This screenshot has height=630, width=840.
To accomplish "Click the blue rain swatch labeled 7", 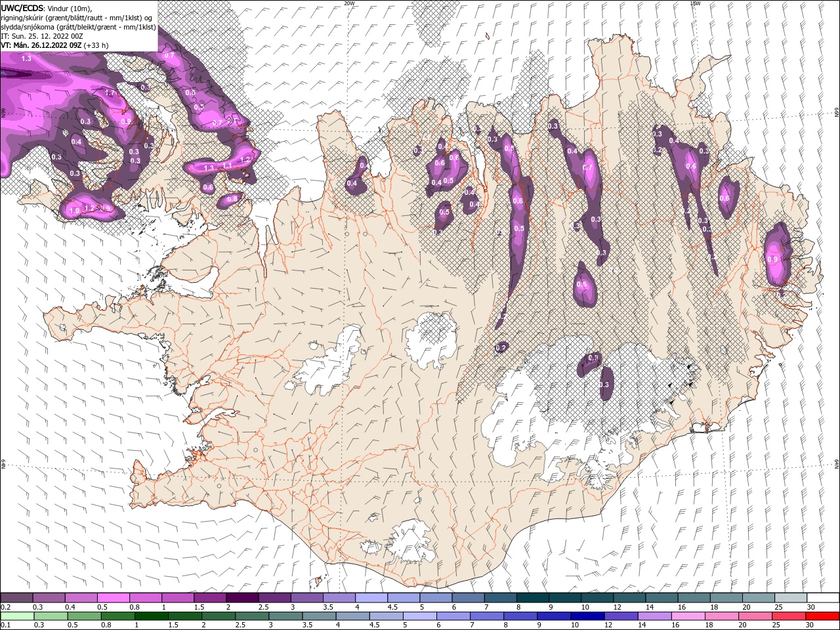I will point(486,616).
